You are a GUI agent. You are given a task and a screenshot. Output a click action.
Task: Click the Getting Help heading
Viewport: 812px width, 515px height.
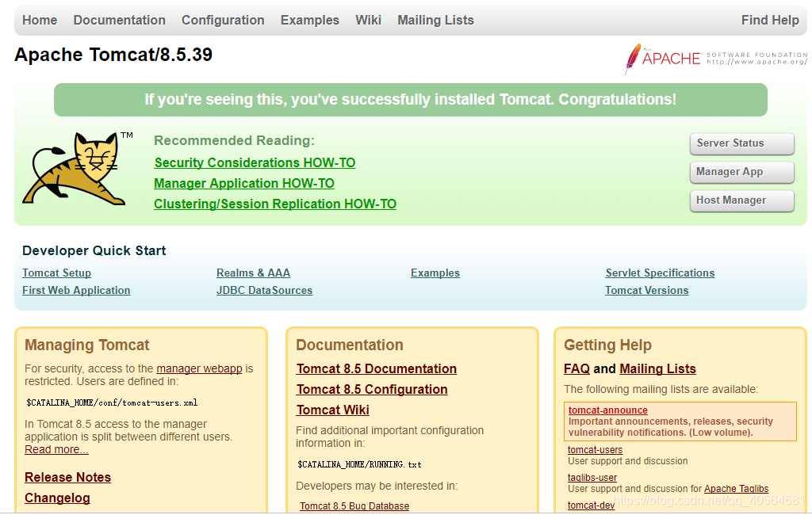tap(607, 345)
